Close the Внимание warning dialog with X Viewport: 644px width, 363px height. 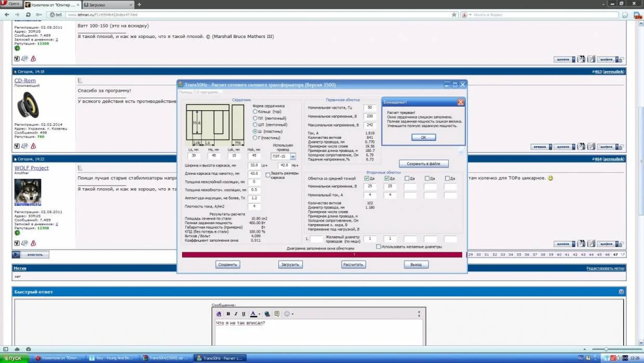[x=460, y=102]
